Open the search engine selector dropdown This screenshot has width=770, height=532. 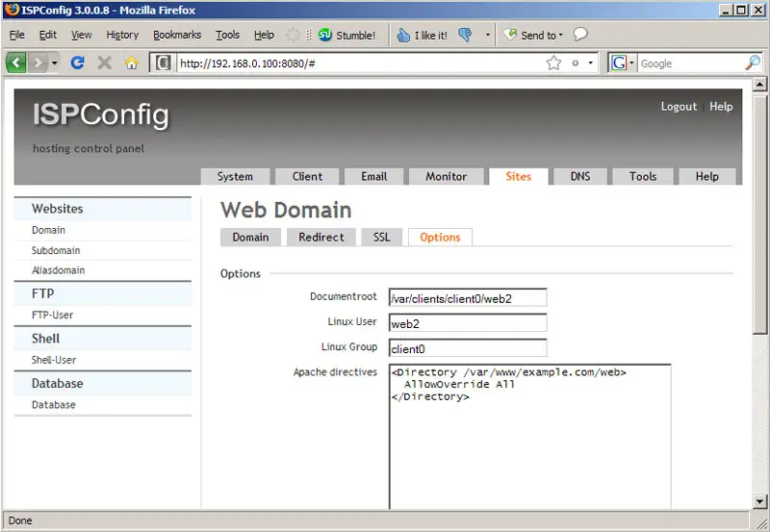tap(631, 63)
